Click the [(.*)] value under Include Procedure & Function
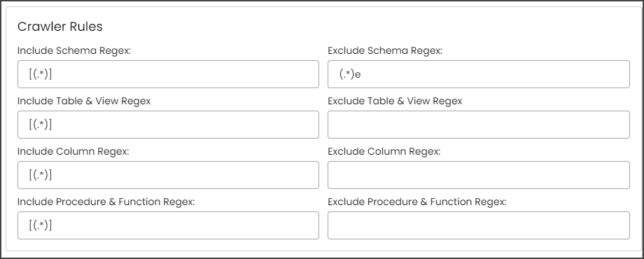The height and width of the screenshot is (259, 644). (41, 225)
